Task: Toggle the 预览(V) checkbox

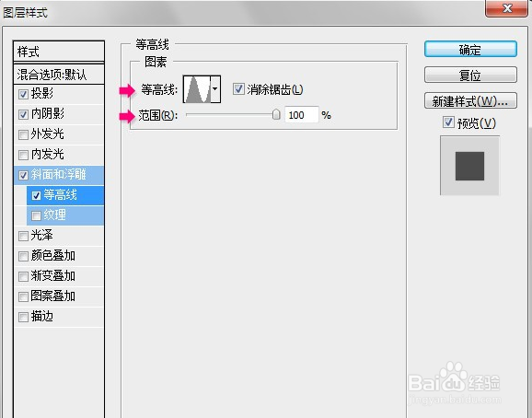Action: point(448,122)
